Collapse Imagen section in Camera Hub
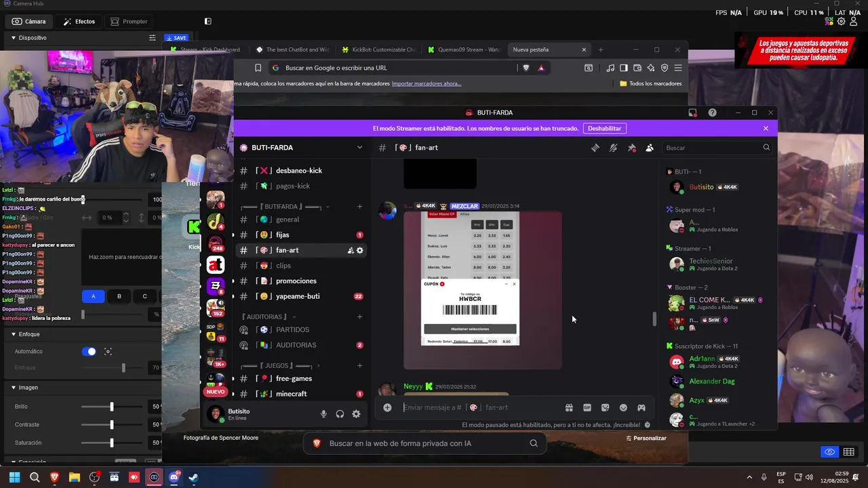This screenshot has width=868, height=488. point(13,388)
